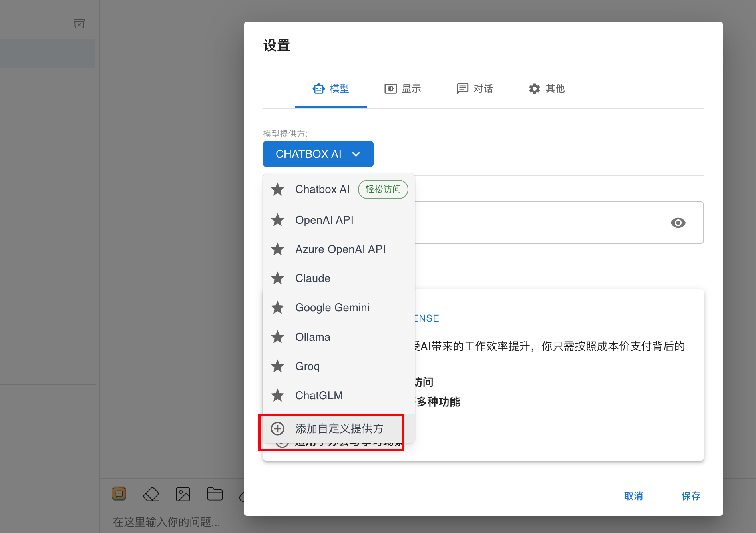This screenshot has width=756, height=533.
Task: Click the image attach icon
Action: click(x=183, y=494)
